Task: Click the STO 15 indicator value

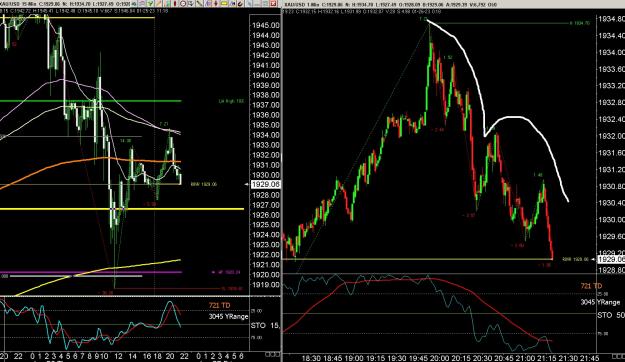Action: click(265, 325)
